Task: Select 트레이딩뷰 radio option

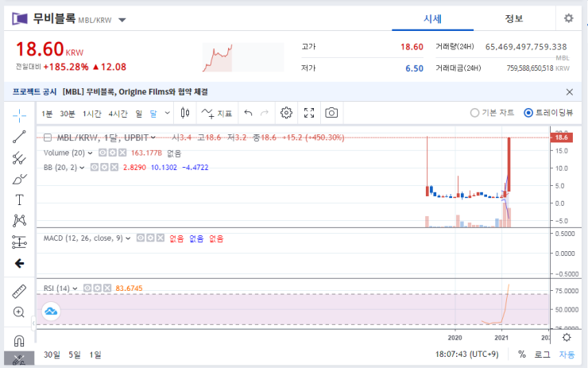Action: click(x=548, y=113)
